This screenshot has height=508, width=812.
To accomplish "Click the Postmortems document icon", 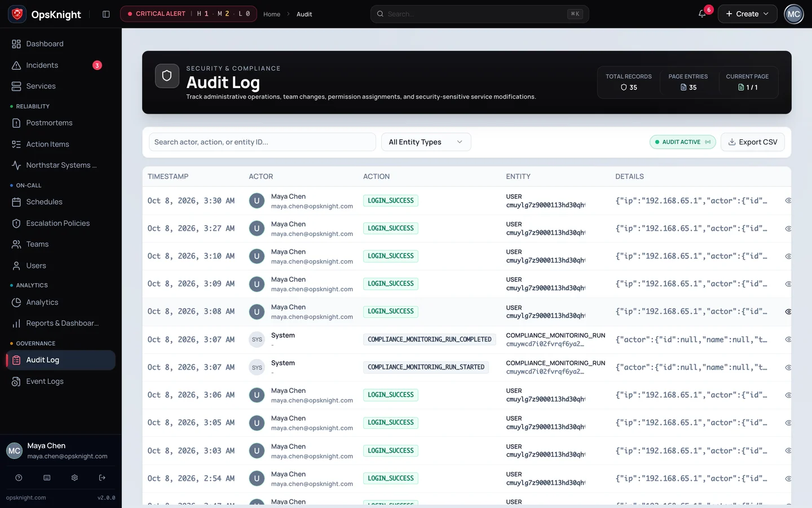I will (16, 123).
